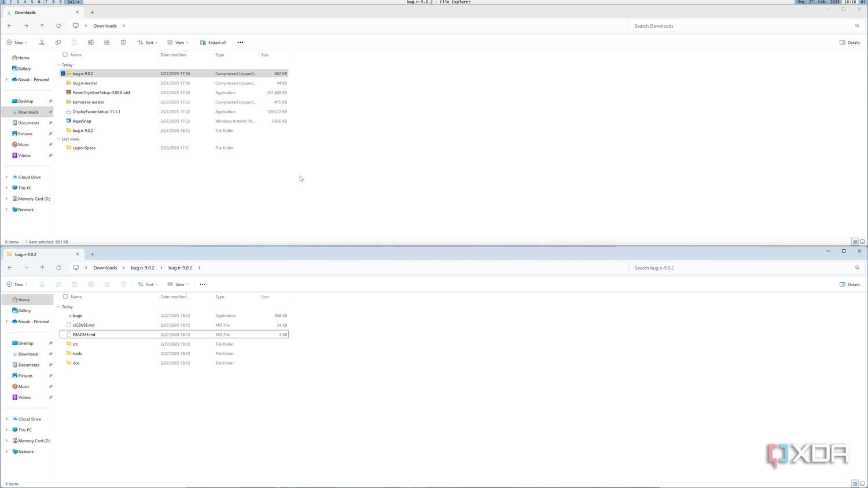The image size is (868, 488).
Task: Go up one level in Downloads window
Action: 42,25
